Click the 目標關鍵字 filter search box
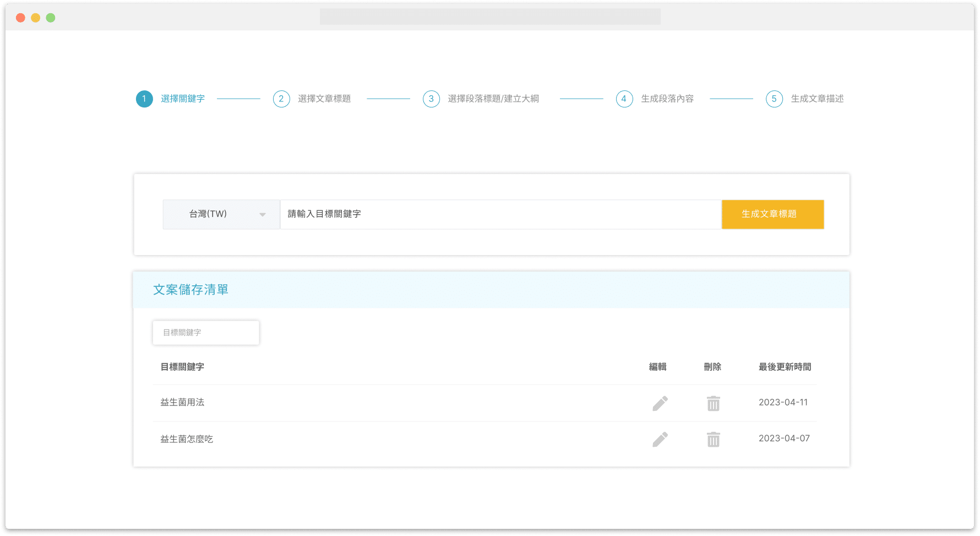 click(206, 333)
